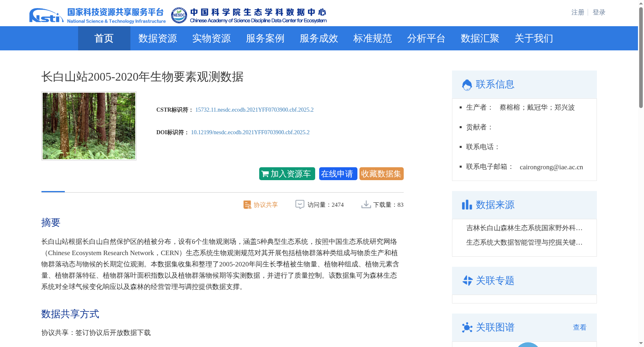644x347 pixels.
Task: Click the forest dataset thumbnail image
Action: tap(89, 126)
